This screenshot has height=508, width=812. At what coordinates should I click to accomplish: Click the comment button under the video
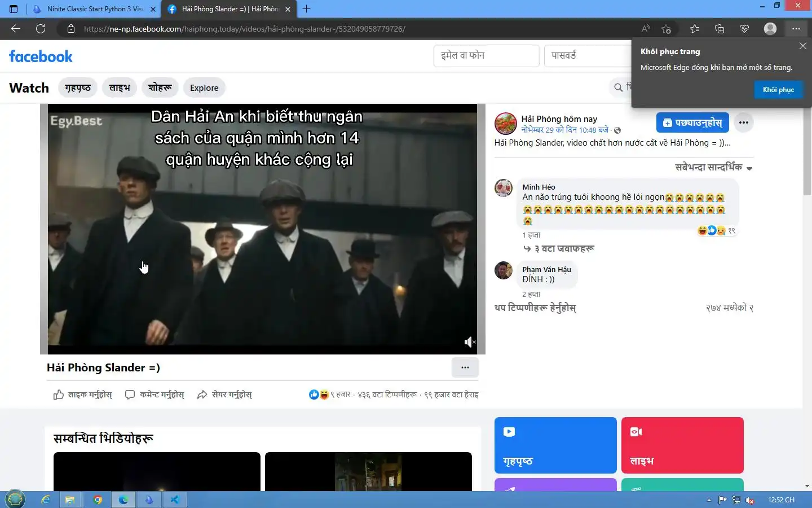155,395
